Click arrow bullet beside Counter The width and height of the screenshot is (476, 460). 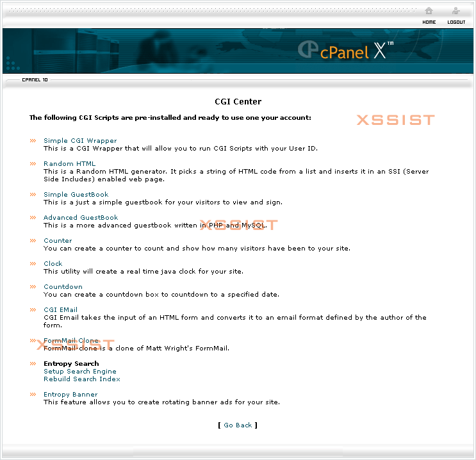click(33, 240)
